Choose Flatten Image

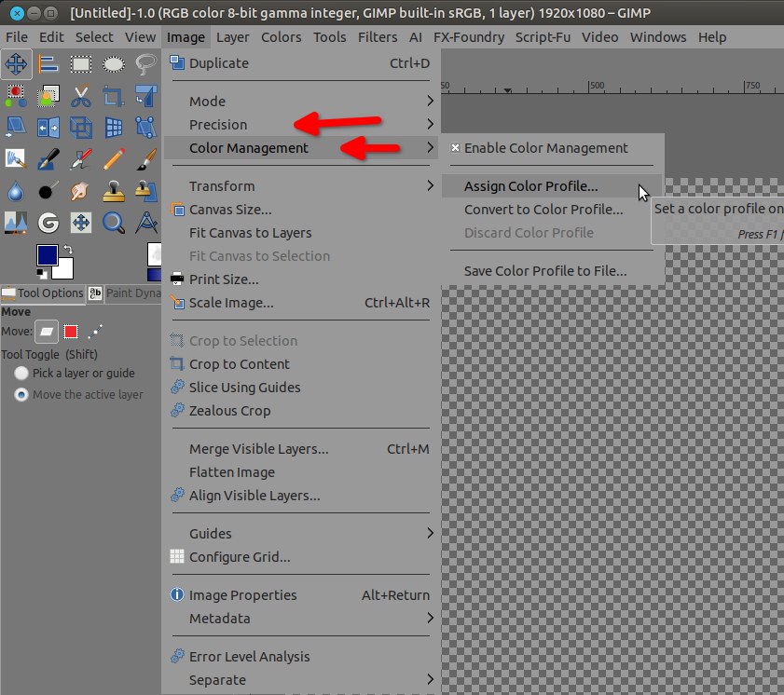coord(301,471)
